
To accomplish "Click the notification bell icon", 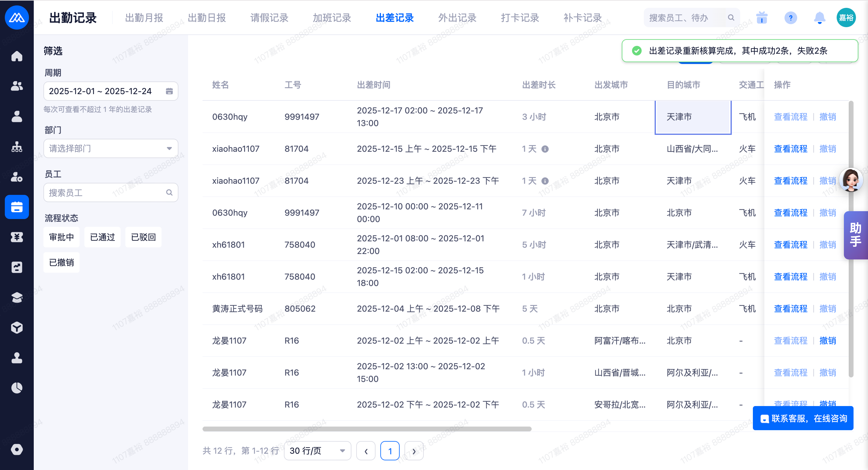I will tap(819, 17).
